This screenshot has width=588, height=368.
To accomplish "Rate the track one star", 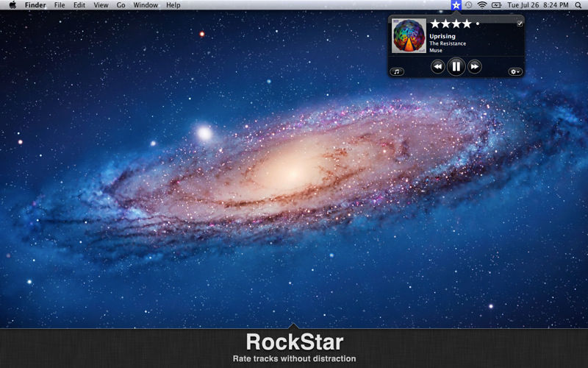I will 435,24.
